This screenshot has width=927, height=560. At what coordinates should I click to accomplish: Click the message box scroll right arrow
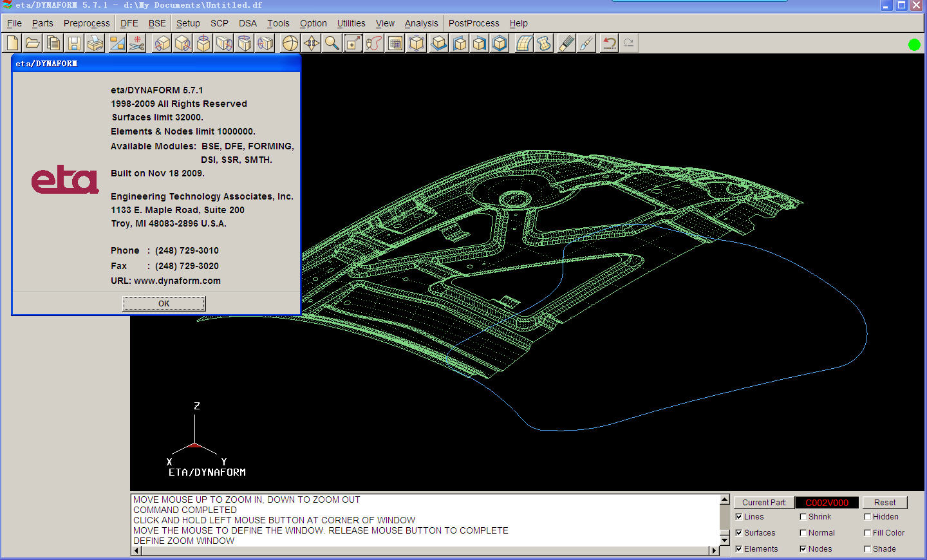(713, 550)
